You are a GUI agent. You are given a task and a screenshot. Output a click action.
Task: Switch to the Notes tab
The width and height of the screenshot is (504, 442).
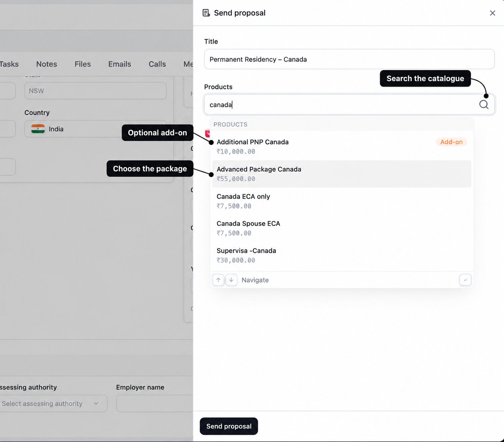[x=47, y=64]
